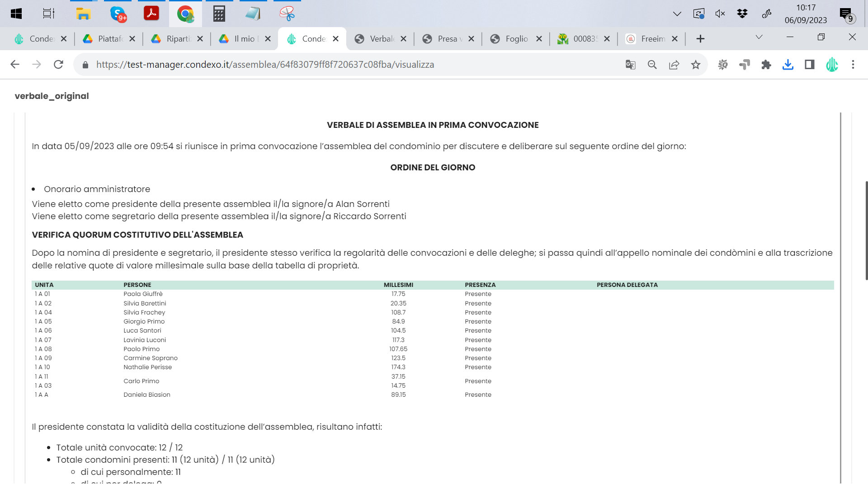Open the Snipping Tool in the taskbar
This screenshot has width=868, height=488.
click(x=287, y=14)
